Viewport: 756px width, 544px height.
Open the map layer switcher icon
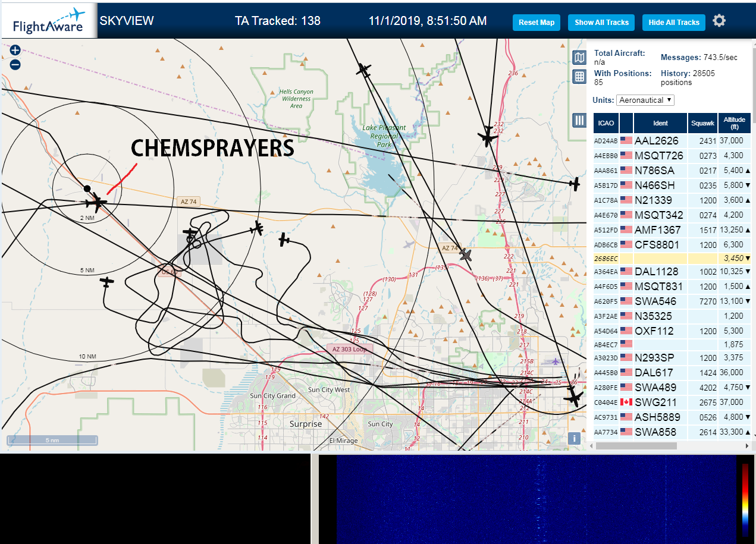point(579,58)
